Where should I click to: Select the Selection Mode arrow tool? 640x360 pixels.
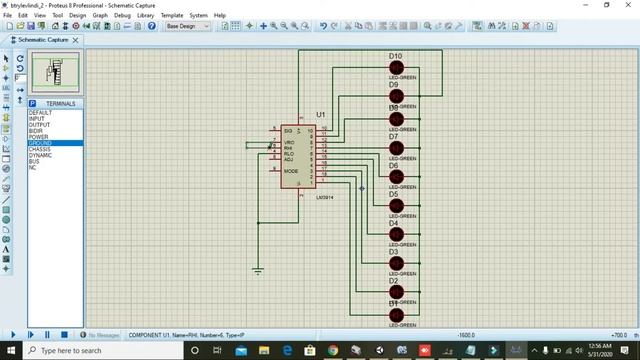click(6, 59)
